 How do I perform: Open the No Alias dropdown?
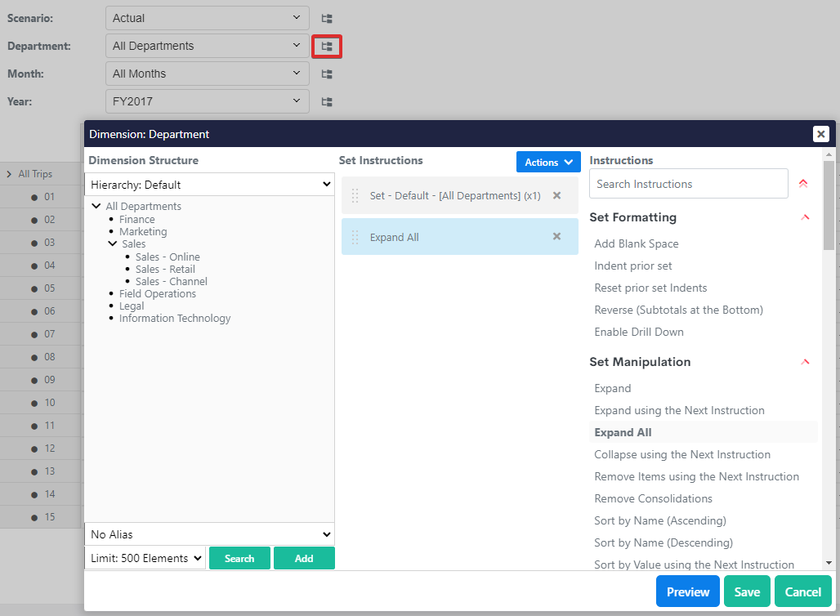click(x=209, y=534)
